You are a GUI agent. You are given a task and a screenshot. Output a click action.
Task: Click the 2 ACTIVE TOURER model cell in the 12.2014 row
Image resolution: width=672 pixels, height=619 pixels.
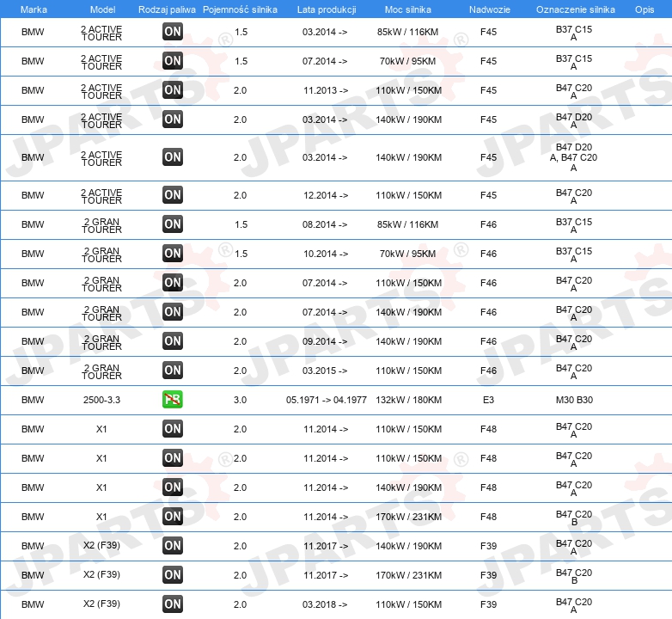(101, 196)
